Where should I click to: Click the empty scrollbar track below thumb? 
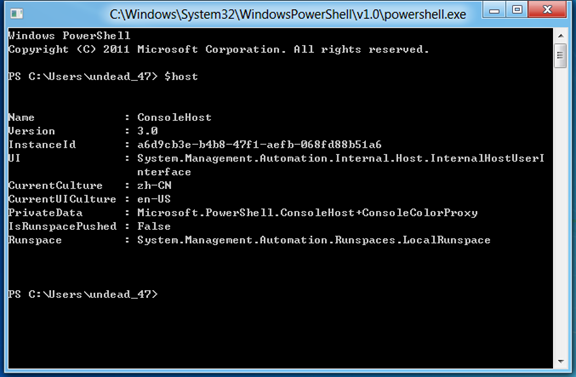[x=561, y=211]
